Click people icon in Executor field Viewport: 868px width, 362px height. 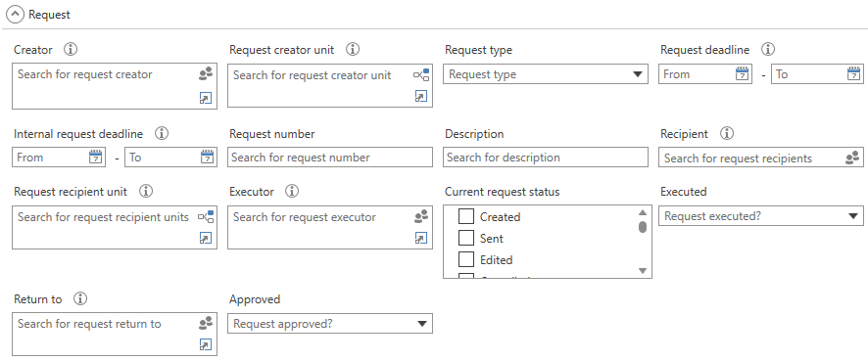421,216
